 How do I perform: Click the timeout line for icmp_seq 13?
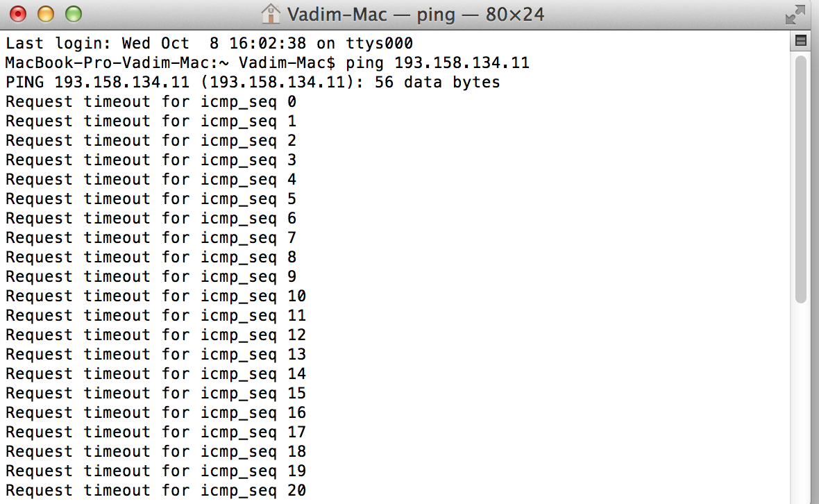coord(155,355)
